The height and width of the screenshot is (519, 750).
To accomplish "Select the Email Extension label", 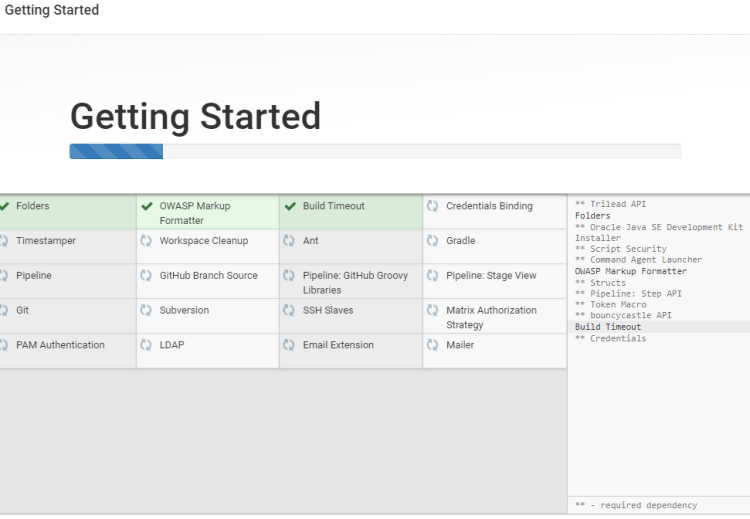I will click(338, 345).
